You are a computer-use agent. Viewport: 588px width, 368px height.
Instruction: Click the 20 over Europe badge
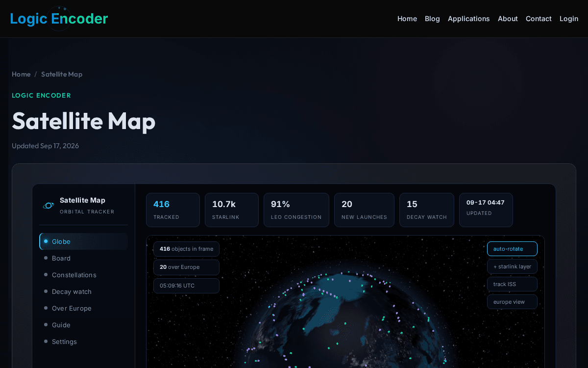(x=186, y=267)
